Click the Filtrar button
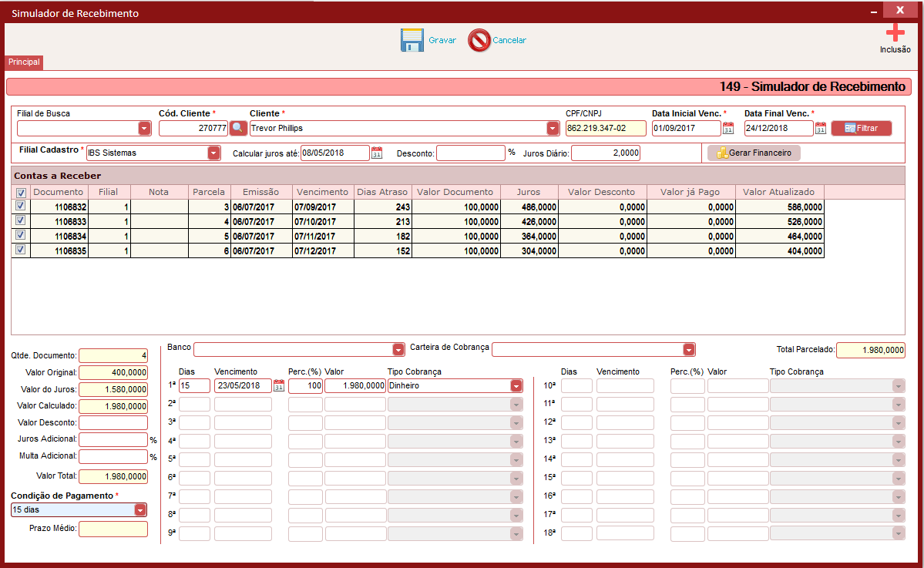Viewport: 924px width, 568px height. pos(861,128)
